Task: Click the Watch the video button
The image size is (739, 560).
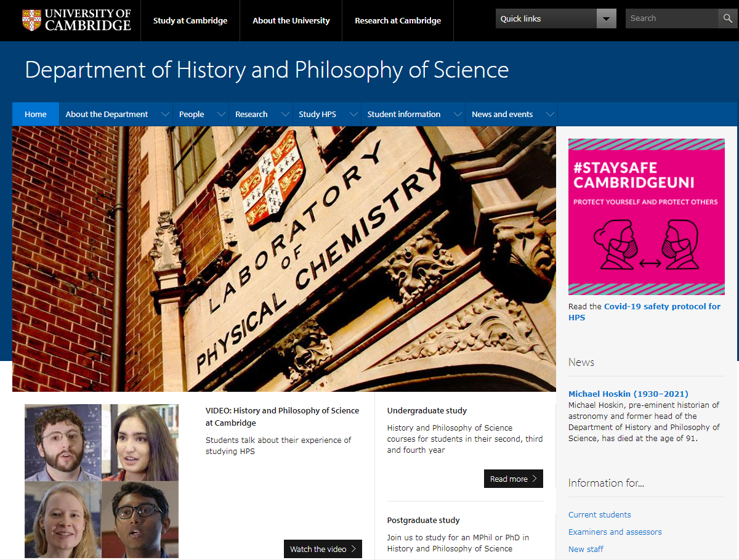Action: [322, 549]
